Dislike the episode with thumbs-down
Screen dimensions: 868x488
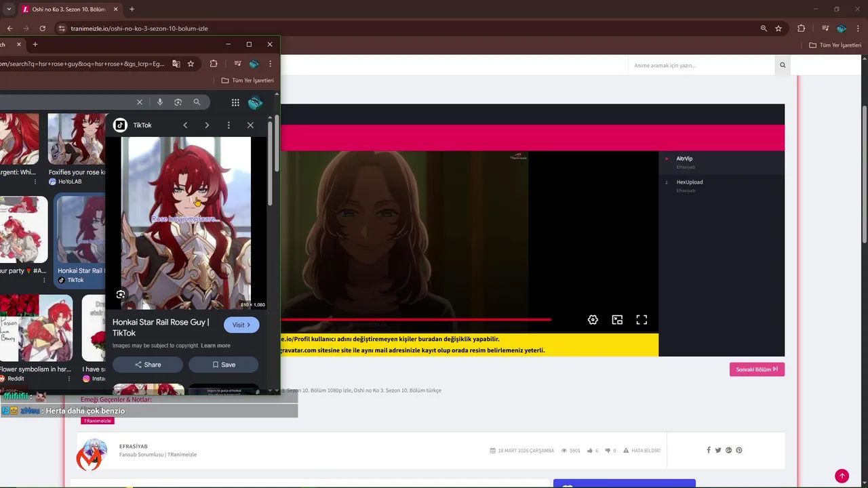coord(608,450)
